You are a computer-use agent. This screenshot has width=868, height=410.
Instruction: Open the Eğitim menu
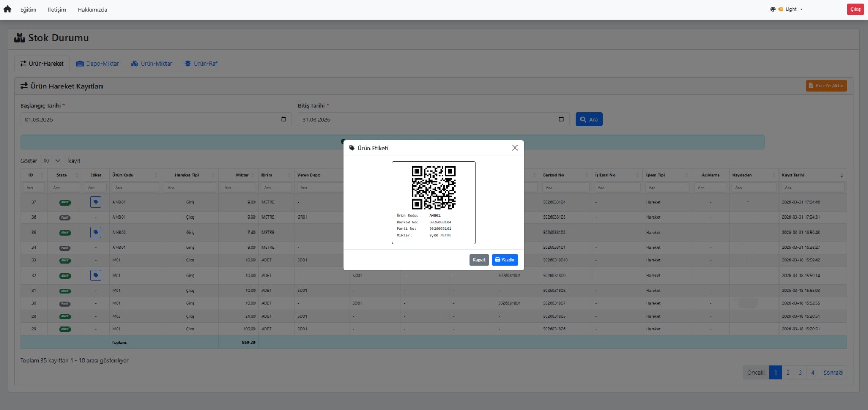tap(28, 10)
